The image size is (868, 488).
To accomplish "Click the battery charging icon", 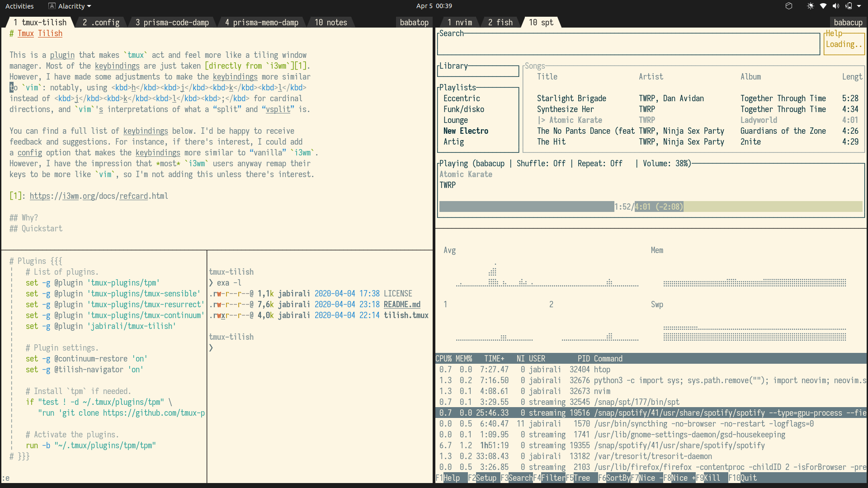I will click(x=848, y=6).
